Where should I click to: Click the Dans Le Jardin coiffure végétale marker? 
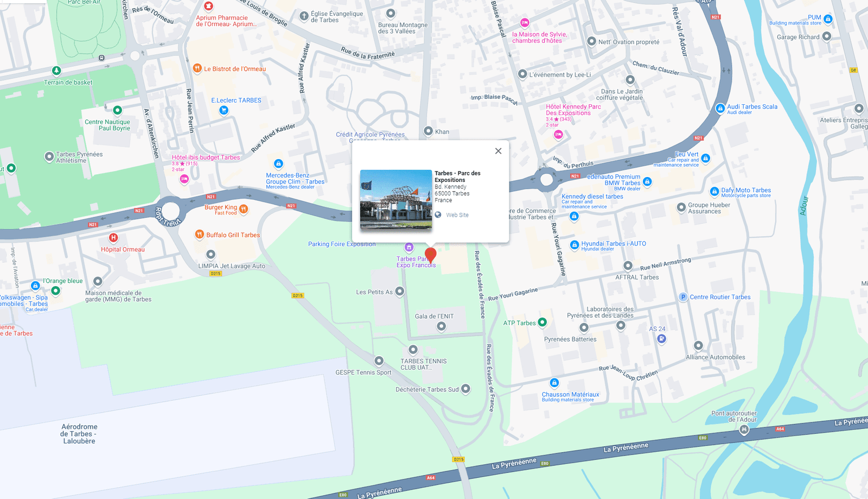click(x=630, y=80)
